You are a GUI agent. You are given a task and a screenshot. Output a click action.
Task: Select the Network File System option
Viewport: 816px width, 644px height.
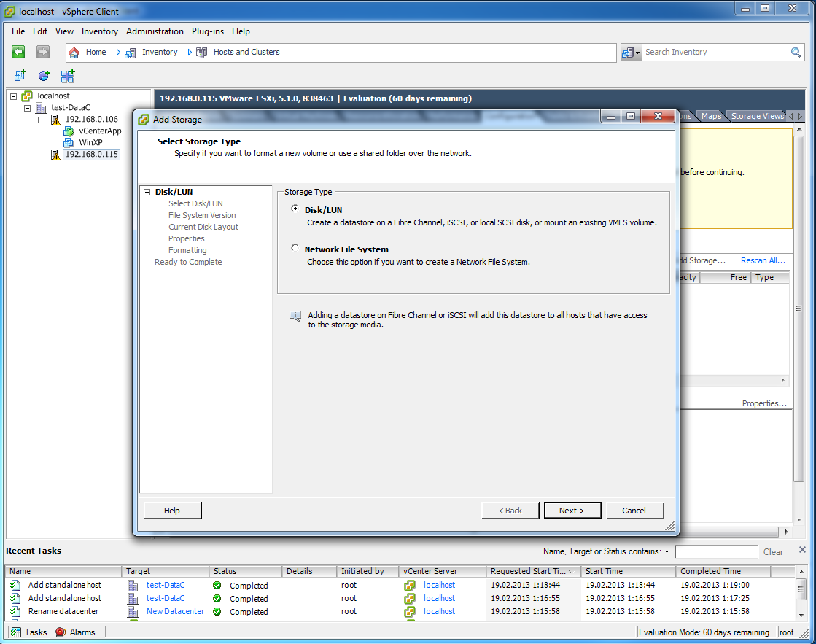click(x=295, y=248)
